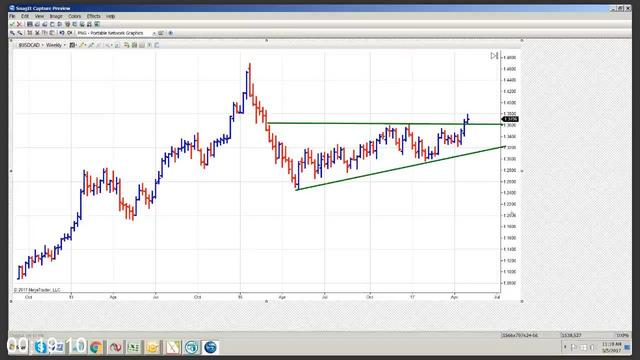640x360 pixels.
Task: Click the output options icon beside format dropdown
Action: coord(161,33)
